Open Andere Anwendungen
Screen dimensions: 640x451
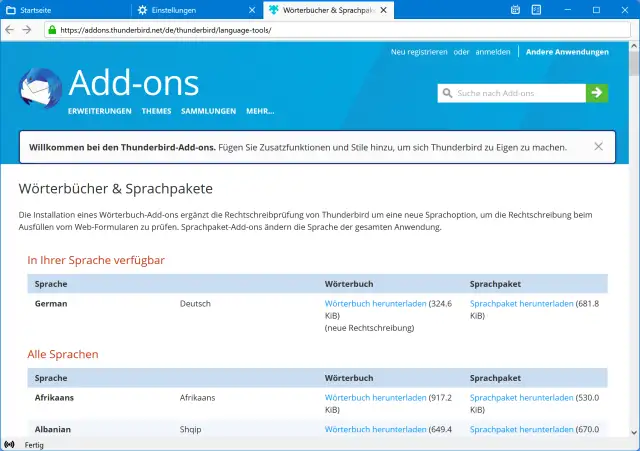click(x=567, y=52)
